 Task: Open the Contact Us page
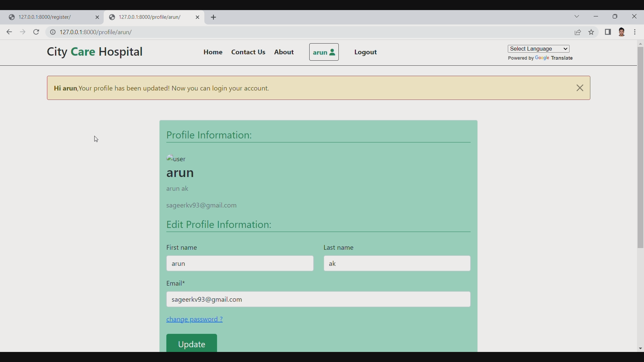[x=248, y=52]
